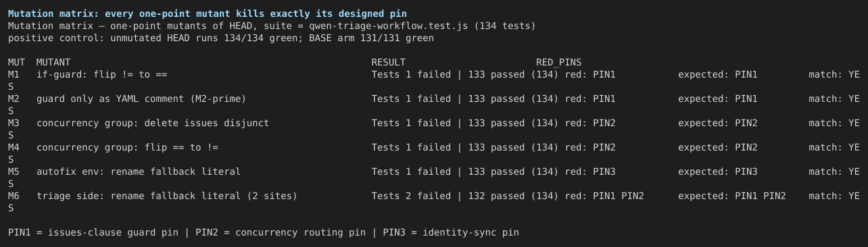
Task: Click M3 row expected: PIN2 text
Action: coord(718,123)
